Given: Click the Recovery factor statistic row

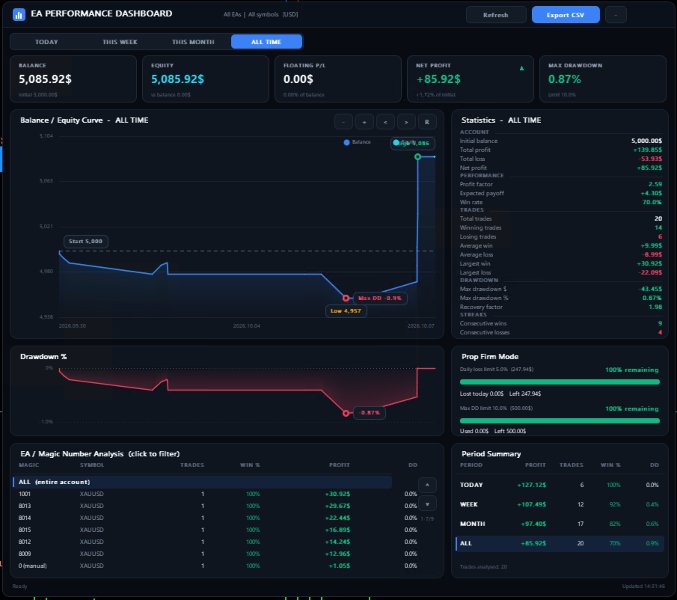Looking at the screenshot, I should [560, 307].
